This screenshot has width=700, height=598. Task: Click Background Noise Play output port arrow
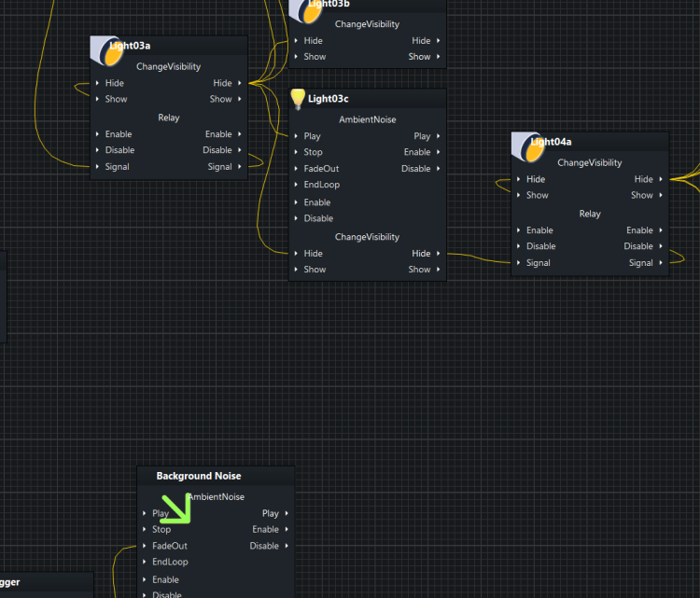coord(286,513)
